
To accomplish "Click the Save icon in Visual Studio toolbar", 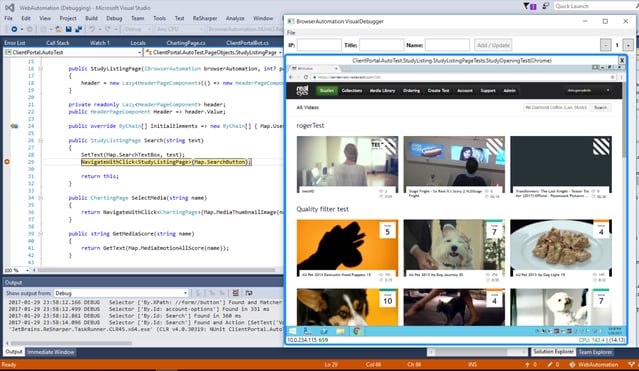I will click(x=68, y=29).
